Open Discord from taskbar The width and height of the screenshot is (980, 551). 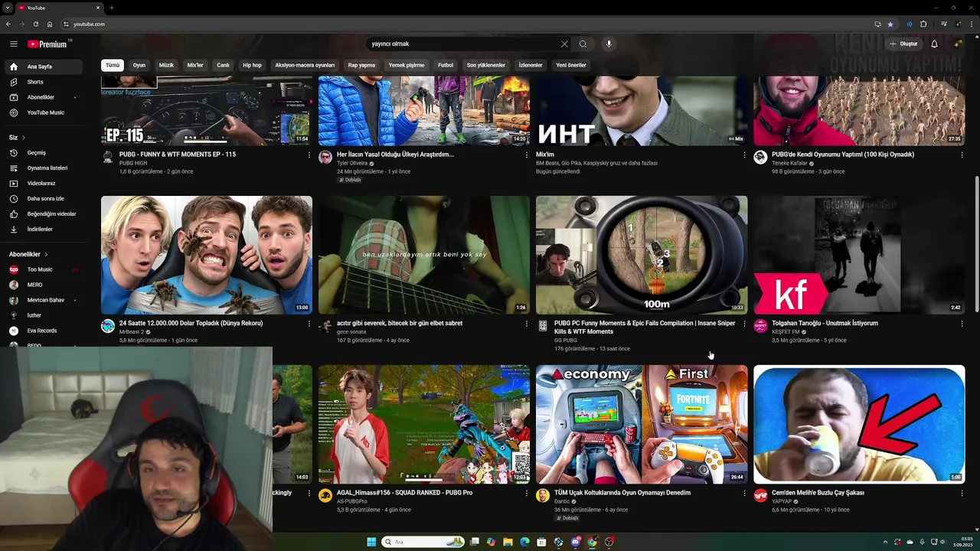(575, 542)
